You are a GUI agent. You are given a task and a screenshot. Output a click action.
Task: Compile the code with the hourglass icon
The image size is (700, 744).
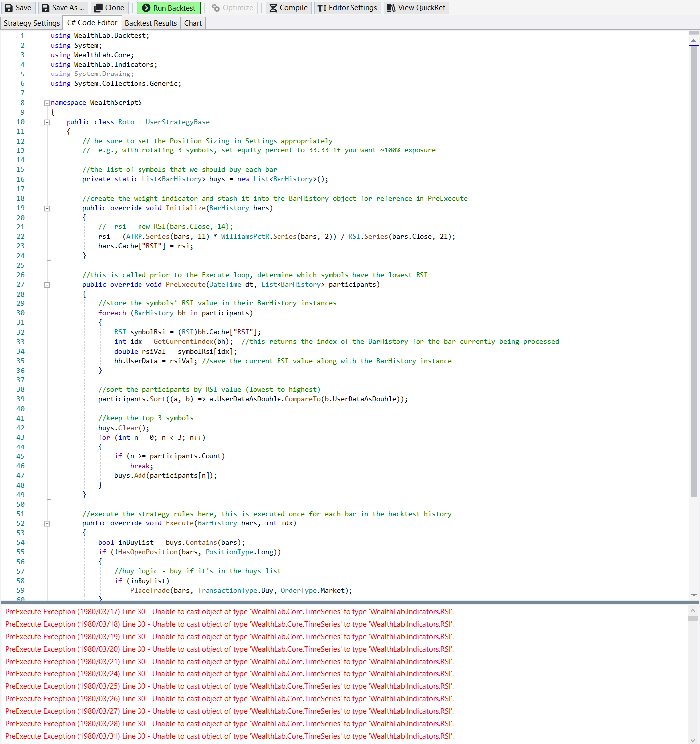[x=273, y=8]
